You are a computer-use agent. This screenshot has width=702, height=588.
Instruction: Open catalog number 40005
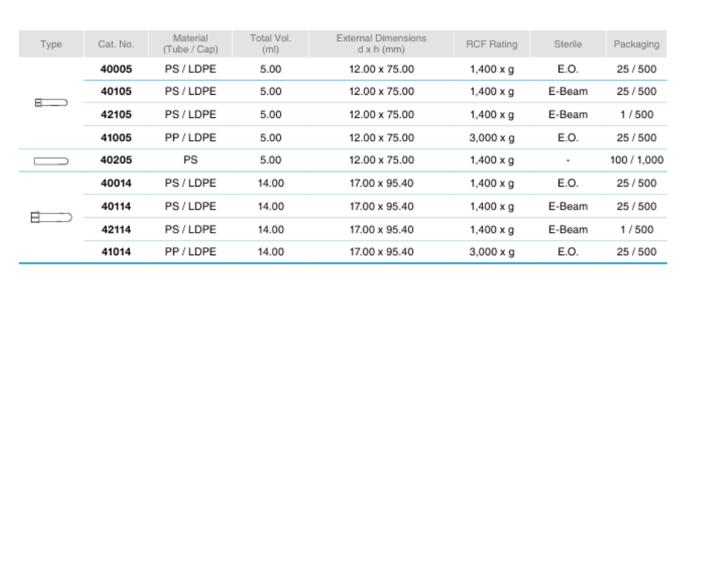[116, 69]
